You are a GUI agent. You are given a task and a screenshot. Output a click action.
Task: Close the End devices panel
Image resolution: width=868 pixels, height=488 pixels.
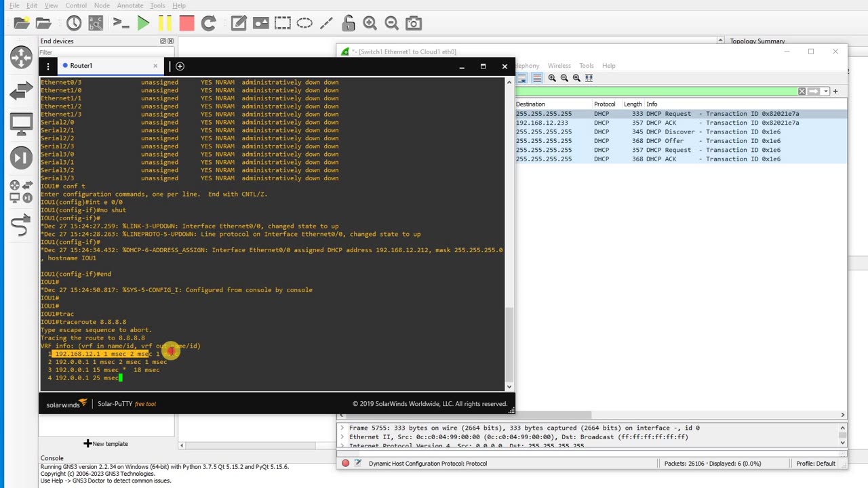pyautogui.click(x=170, y=41)
